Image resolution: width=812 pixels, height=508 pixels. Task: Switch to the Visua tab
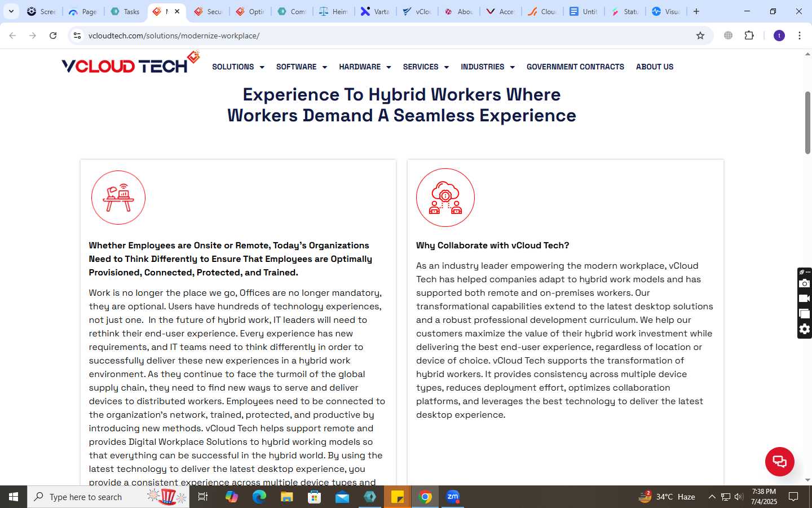667,11
